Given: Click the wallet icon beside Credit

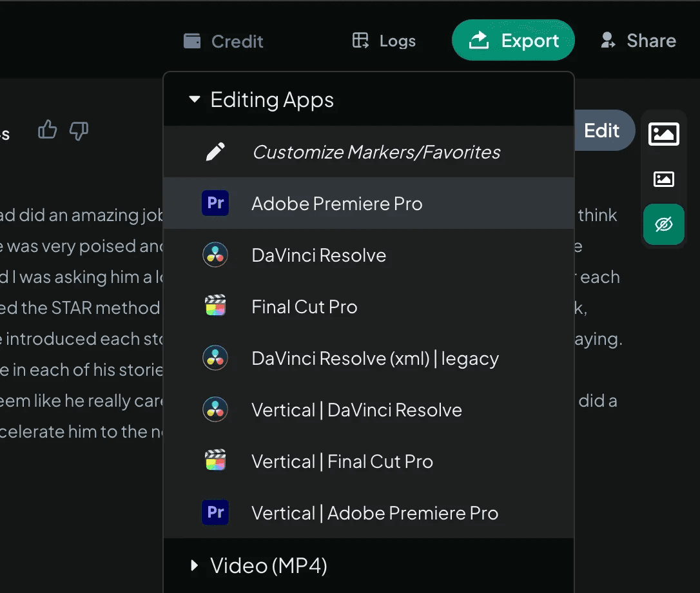Looking at the screenshot, I should coord(192,41).
